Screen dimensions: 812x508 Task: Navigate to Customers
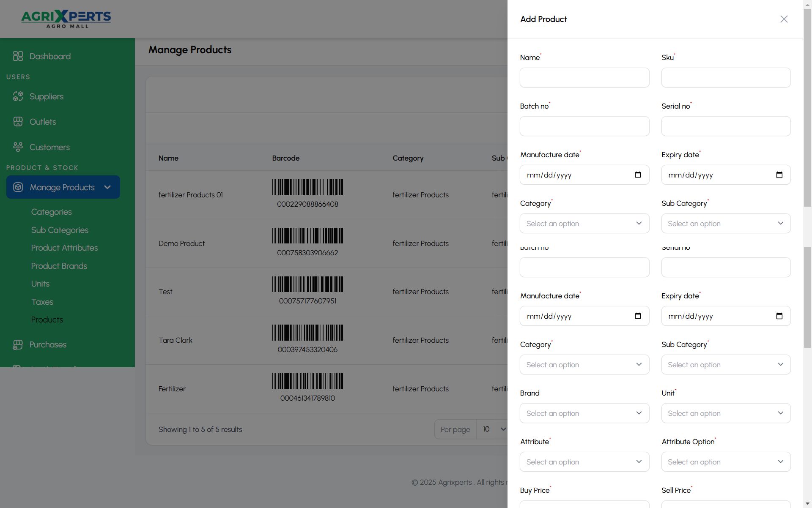coord(49,147)
